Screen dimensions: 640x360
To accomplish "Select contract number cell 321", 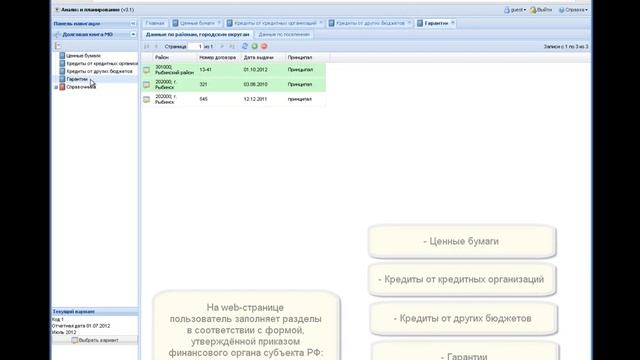I will pyautogui.click(x=219, y=84).
